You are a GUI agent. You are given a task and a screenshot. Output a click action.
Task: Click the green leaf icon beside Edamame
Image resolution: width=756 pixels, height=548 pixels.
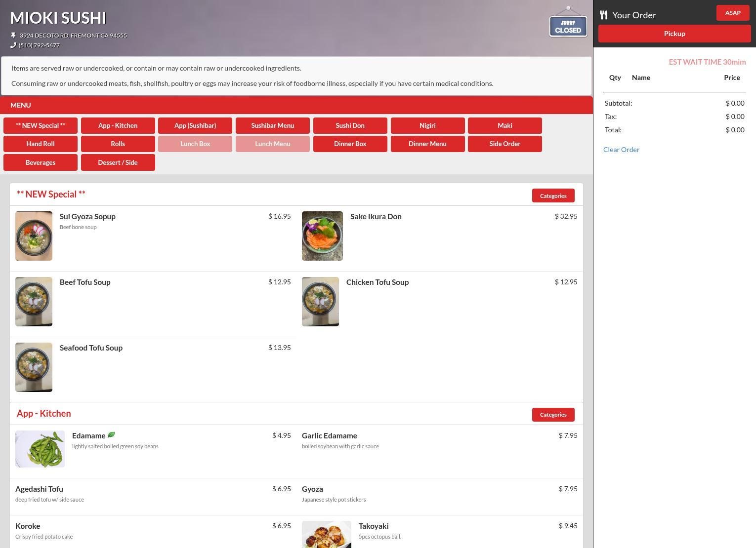coord(111,435)
